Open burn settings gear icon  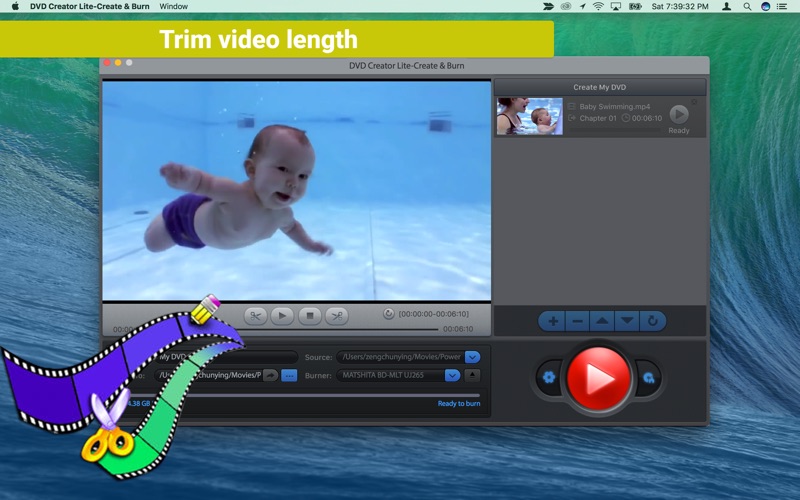[549, 378]
